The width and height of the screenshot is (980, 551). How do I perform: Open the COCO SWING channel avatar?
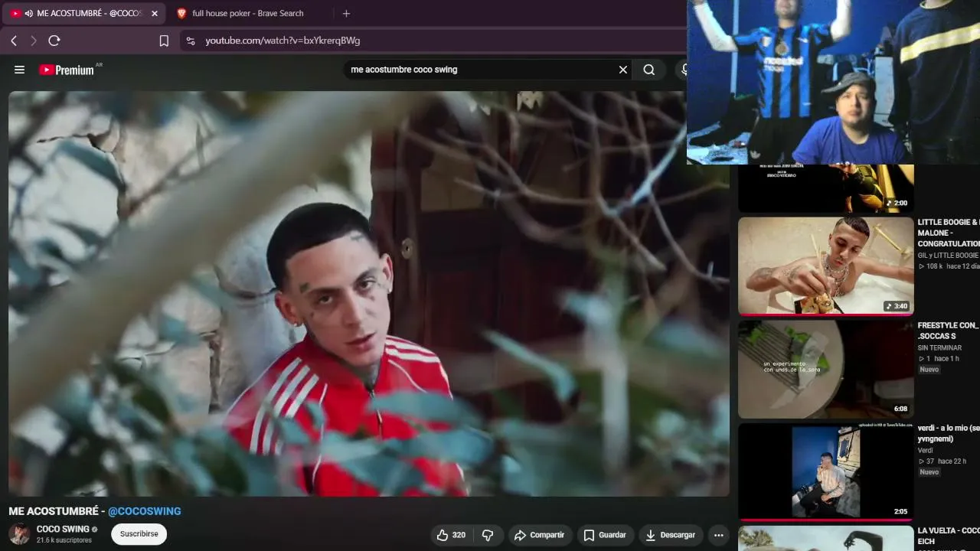tap(19, 534)
